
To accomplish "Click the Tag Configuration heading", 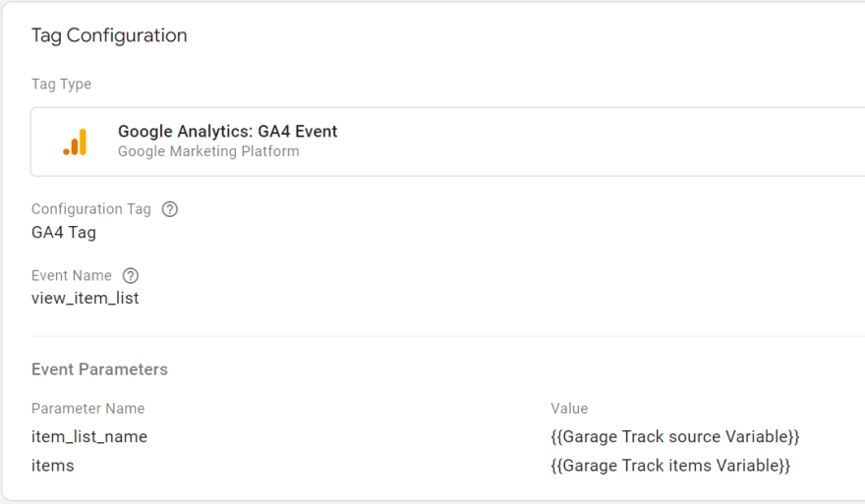I will click(x=109, y=35).
